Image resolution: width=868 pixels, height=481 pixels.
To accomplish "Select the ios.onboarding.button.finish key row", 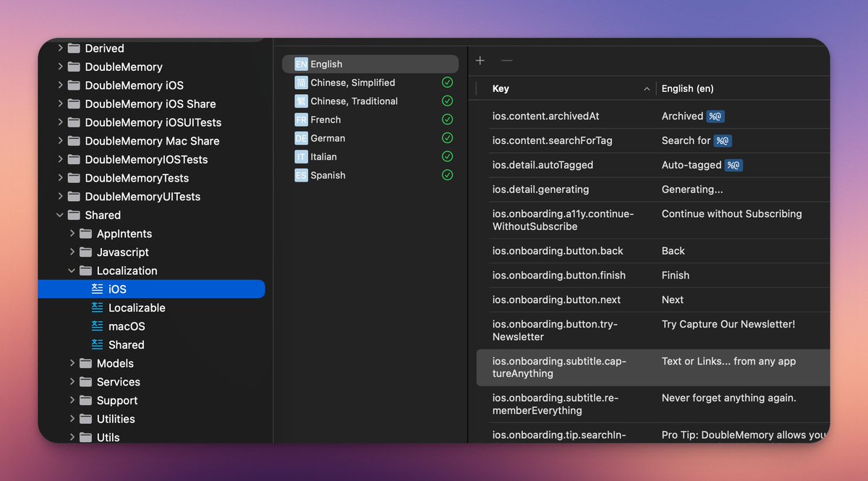I will (558, 276).
